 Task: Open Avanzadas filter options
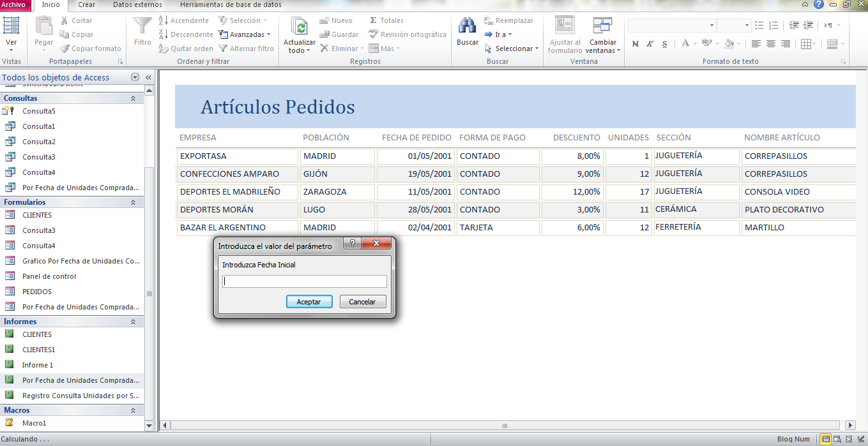(245, 34)
